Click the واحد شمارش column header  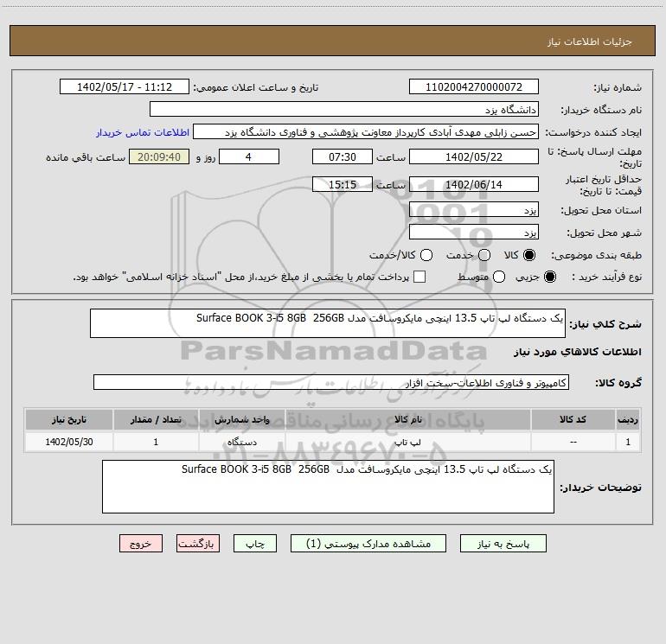(x=241, y=419)
